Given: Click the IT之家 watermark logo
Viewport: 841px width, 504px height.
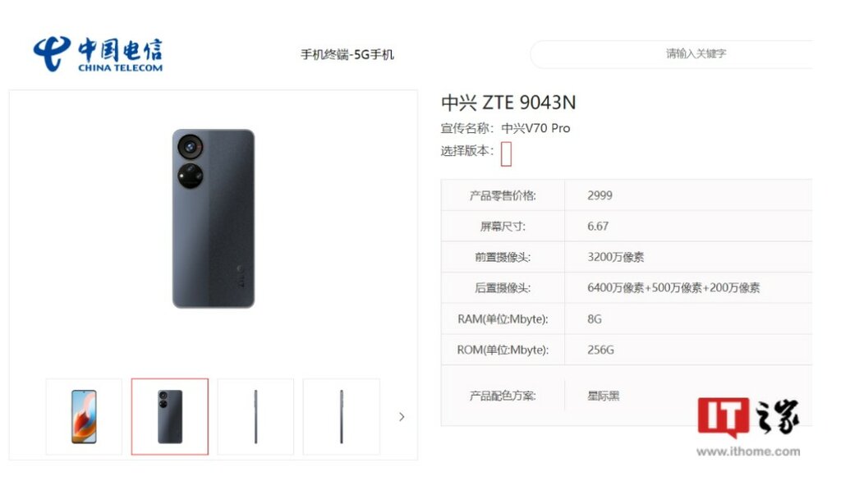Looking at the screenshot, I should [748, 417].
